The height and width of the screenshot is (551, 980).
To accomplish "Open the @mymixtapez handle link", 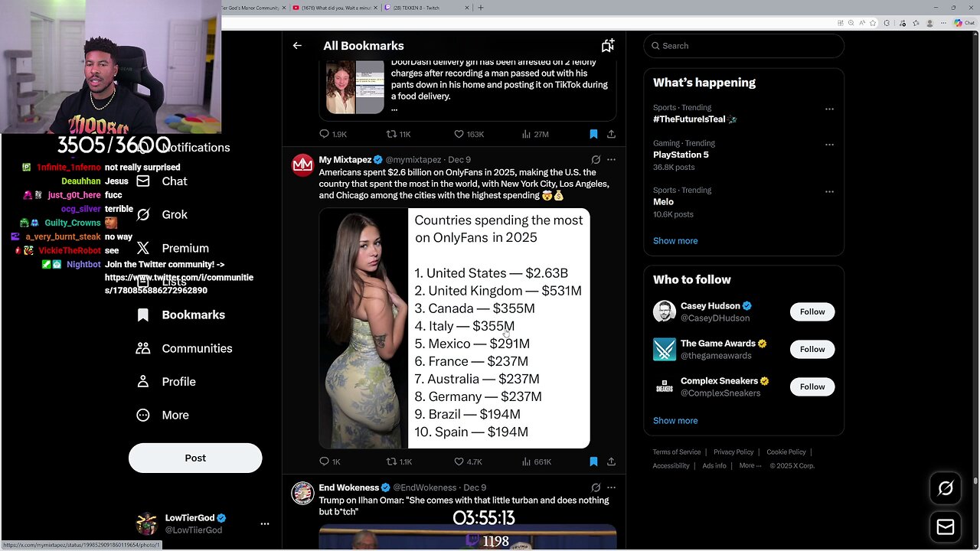I will 413,160.
